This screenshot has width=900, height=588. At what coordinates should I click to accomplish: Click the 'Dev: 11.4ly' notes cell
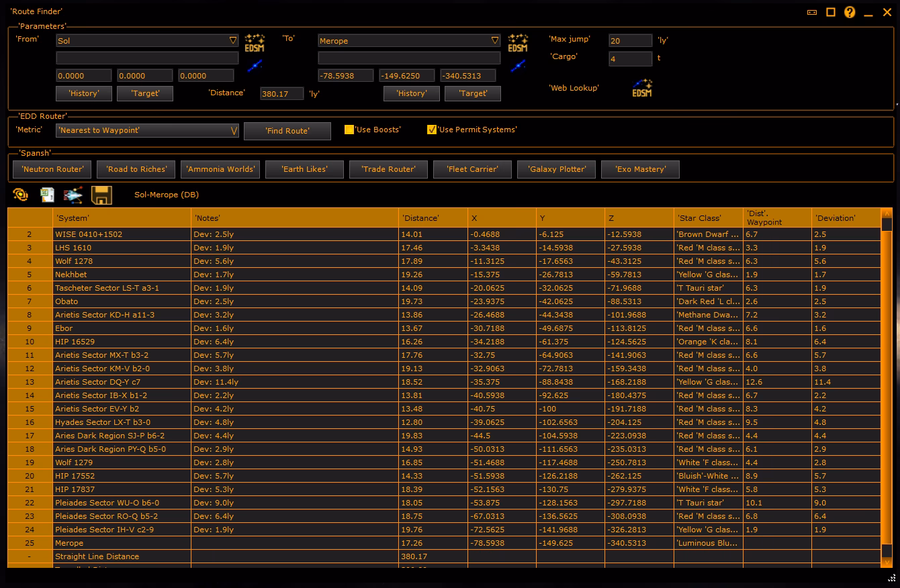tap(295, 382)
